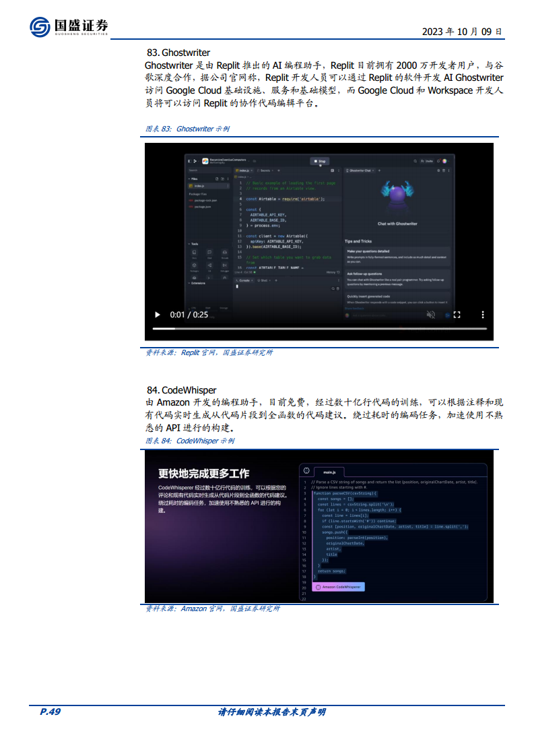This screenshot has width=534, height=756.
Task: Open the Packages tool icon
Action: 194,267
